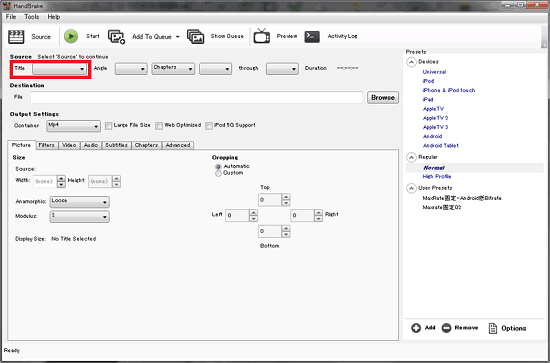Screen dimensions: 550x363
Task: Click the Bottom crop stepper arrows
Action: click(286, 231)
